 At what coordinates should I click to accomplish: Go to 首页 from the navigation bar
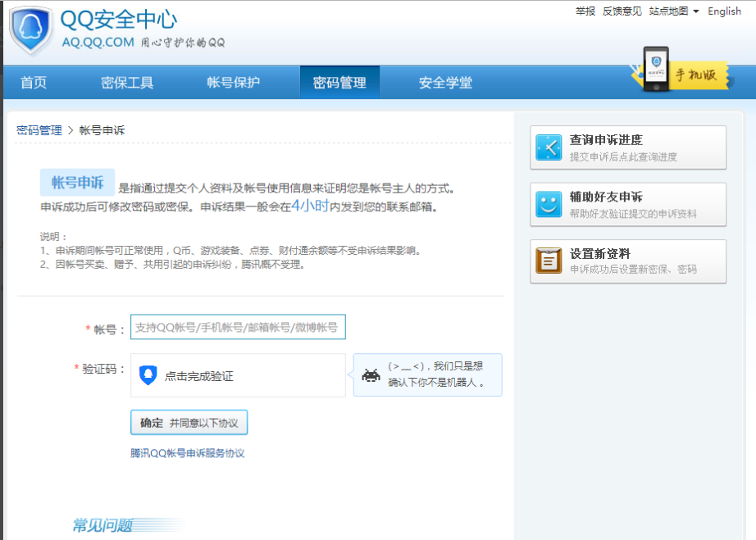31,82
